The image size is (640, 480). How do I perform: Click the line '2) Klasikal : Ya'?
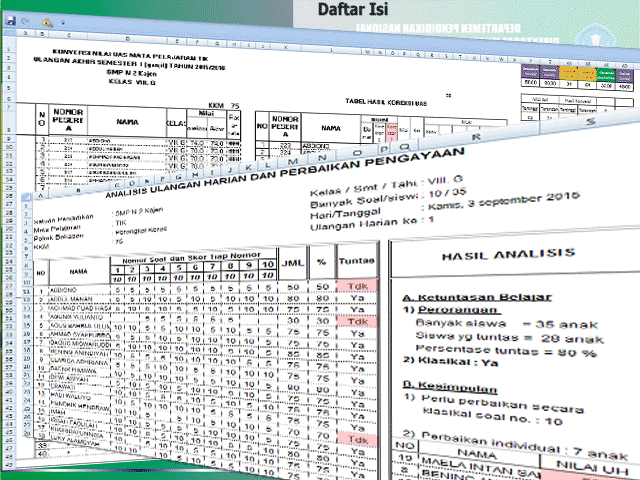[450, 361]
